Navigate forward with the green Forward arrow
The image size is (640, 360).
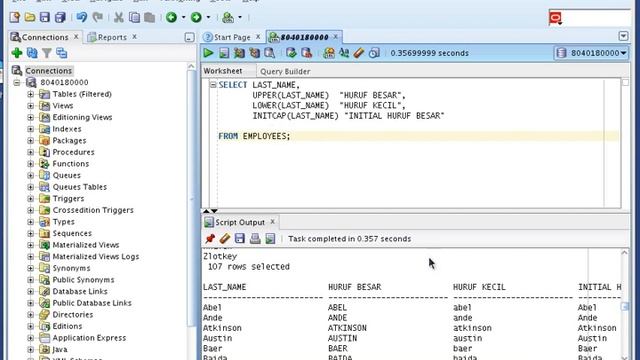[196, 17]
